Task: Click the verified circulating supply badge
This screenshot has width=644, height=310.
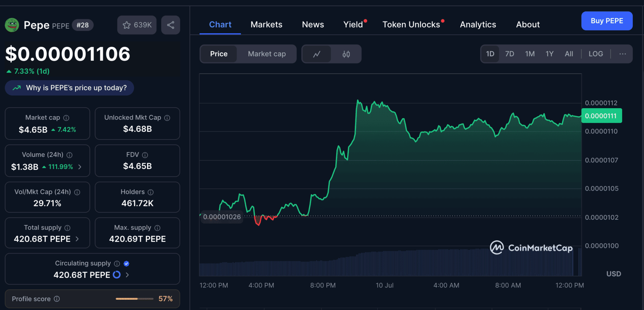Action: click(x=126, y=264)
